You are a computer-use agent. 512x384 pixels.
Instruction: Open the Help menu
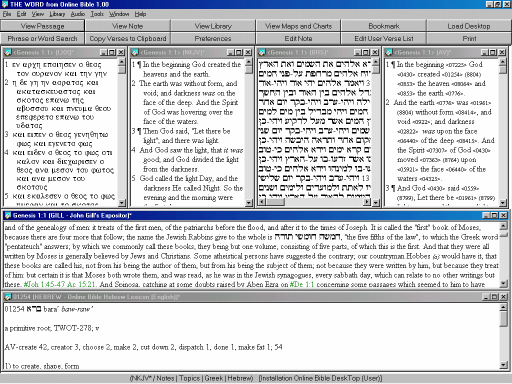[x=140, y=14]
